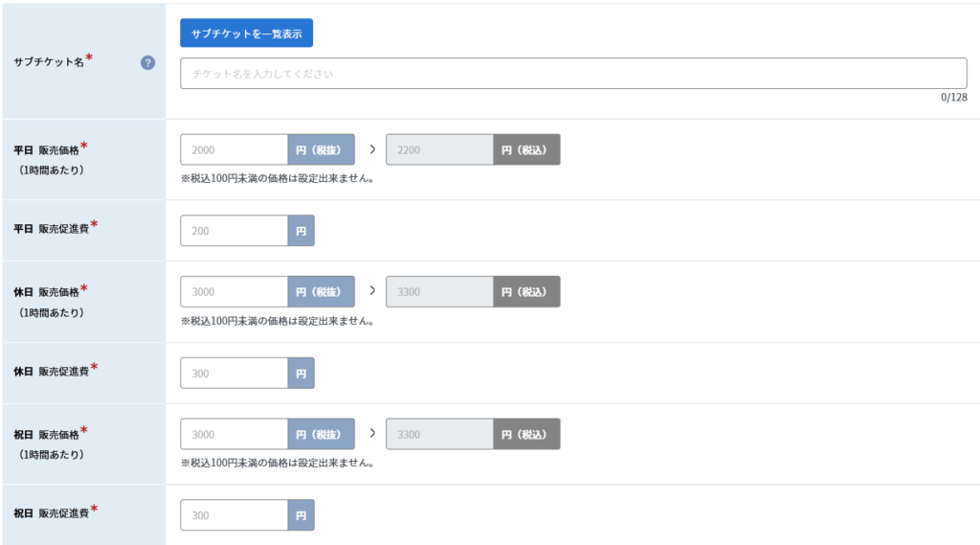
Task: Click the 休日 tax-included price field showing 3300
Action: (439, 291)
